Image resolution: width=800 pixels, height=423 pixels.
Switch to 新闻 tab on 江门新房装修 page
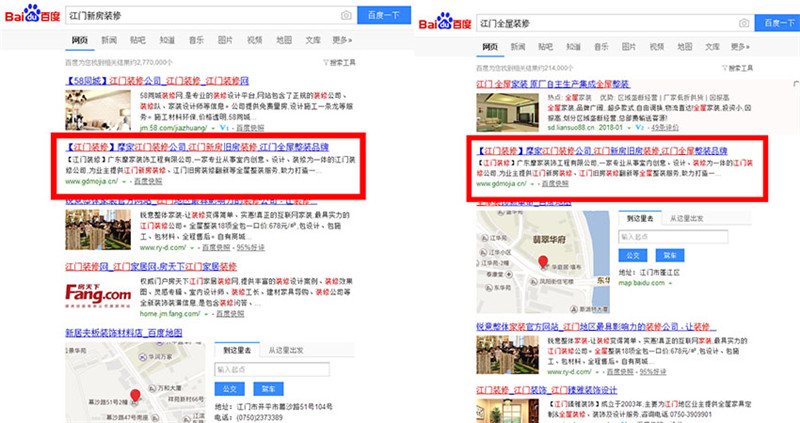(109, 40)
